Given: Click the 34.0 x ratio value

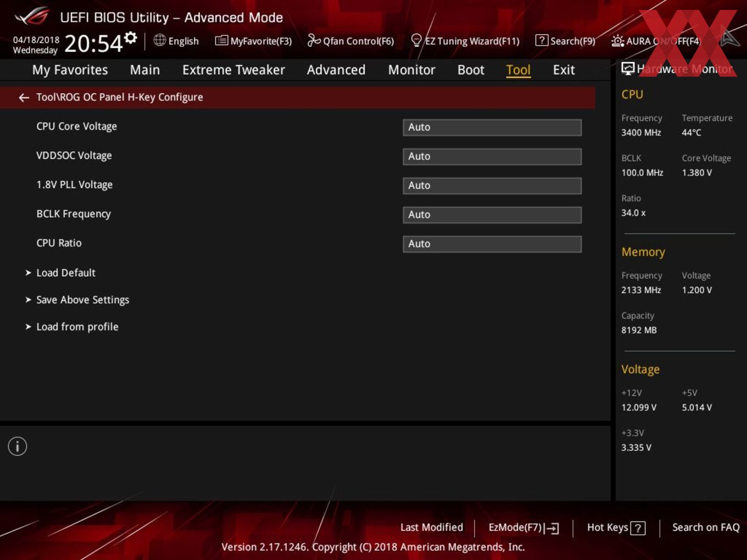Looking at the screenshot, I should (633, 212).
